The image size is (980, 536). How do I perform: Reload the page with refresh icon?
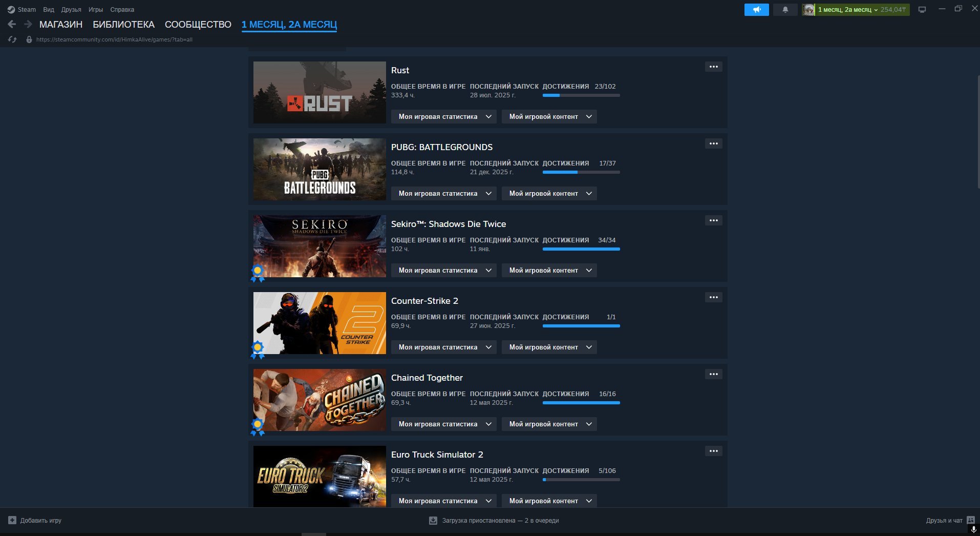tap(13, 39)
